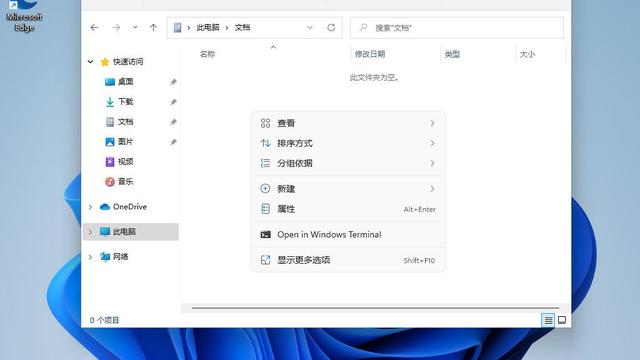Click the address bar folder icon

tap(178, 27)
